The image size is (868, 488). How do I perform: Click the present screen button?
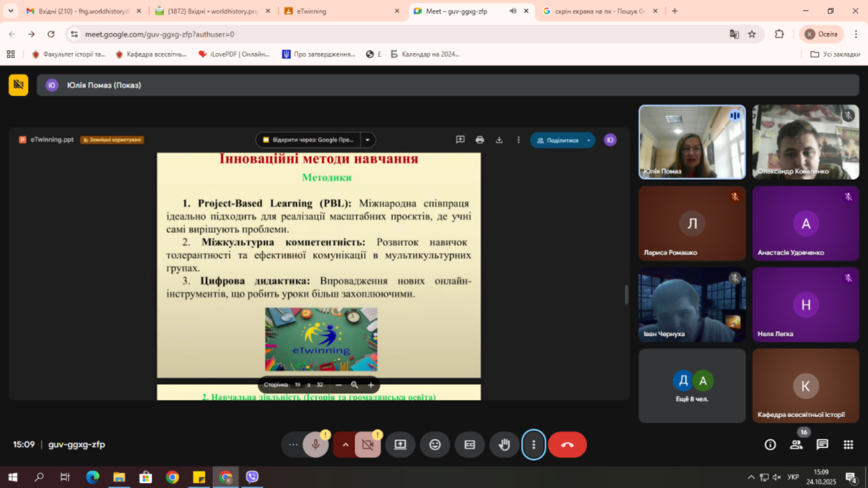pyautogui.click(x=400, y=445)
